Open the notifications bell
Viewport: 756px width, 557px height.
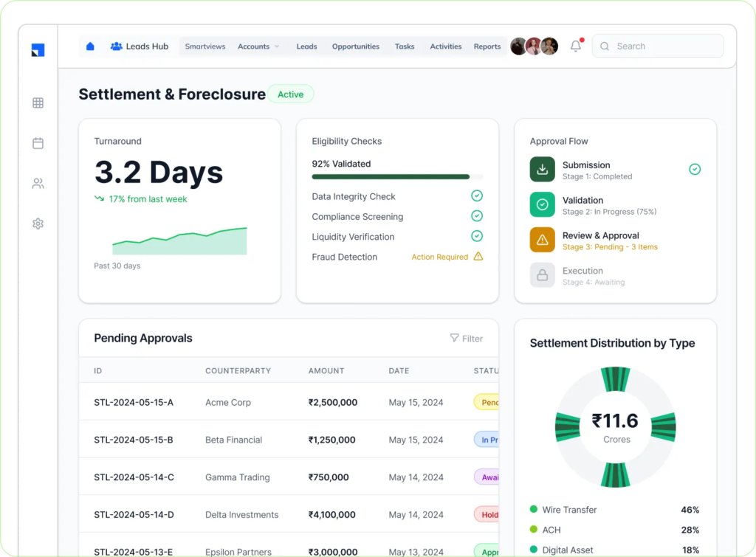point(576,46)
